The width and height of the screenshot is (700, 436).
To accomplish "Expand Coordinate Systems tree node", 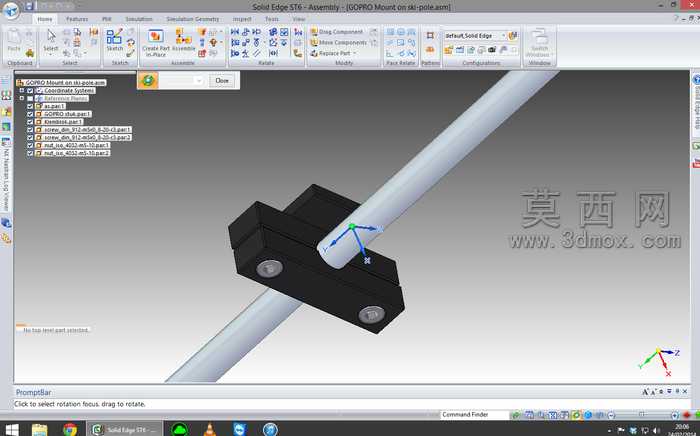I will point(21,91).
